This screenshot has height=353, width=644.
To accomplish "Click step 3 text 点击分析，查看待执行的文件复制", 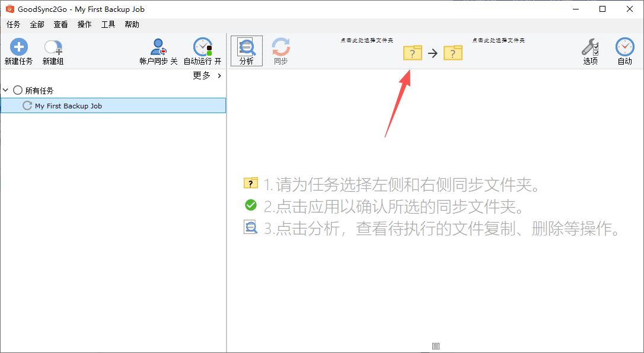I will pyautogui.click(x=396, y=229).
